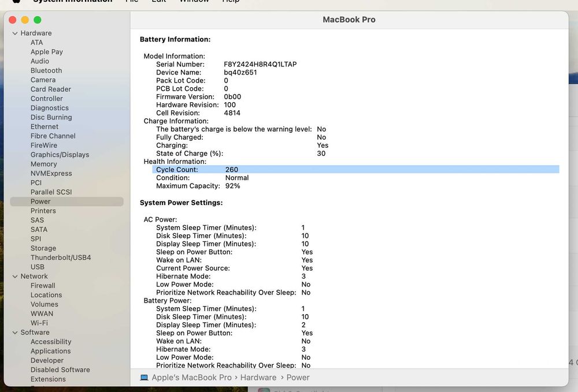Image resolution: width=578 pixels, height=392 pixels.
Task: Select SATA in the sidebar
Action: [39, 230]
